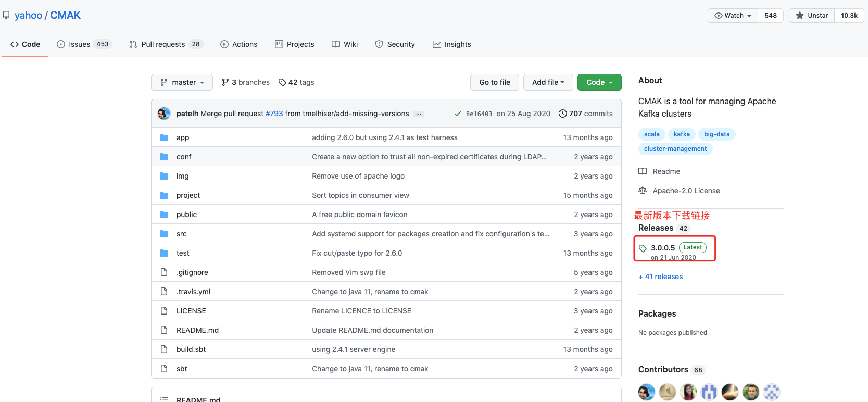Open 'Removed Vim swp file' commit message
Viewport: 868px width, 402px height.
tap(349, 272)
